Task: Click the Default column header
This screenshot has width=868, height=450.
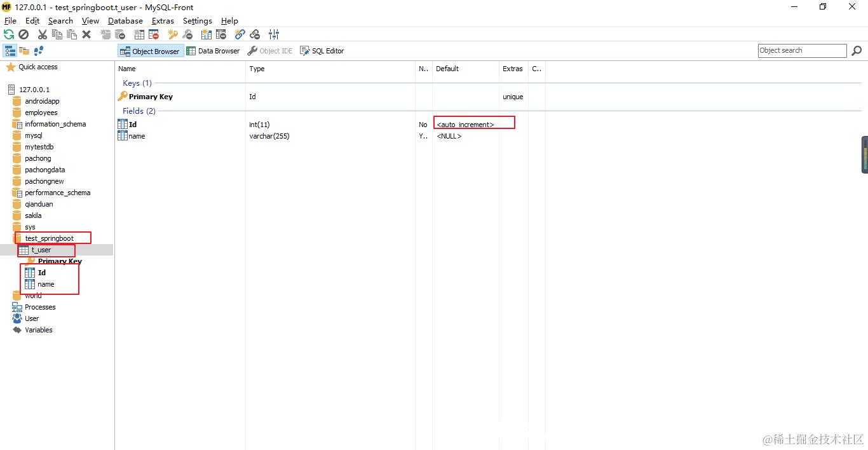Action: point(466,69)
